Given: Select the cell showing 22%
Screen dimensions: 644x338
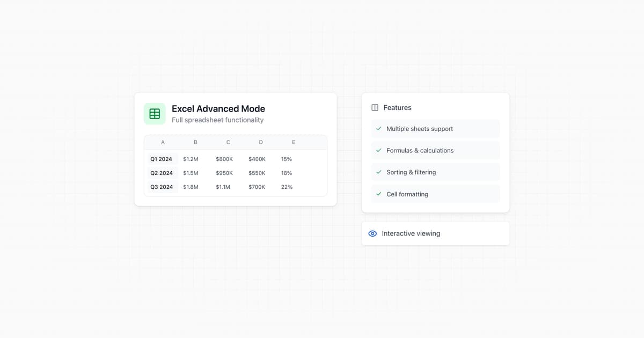Looking at the screenshot, I should pyautogui.click(x=287, y=187).
